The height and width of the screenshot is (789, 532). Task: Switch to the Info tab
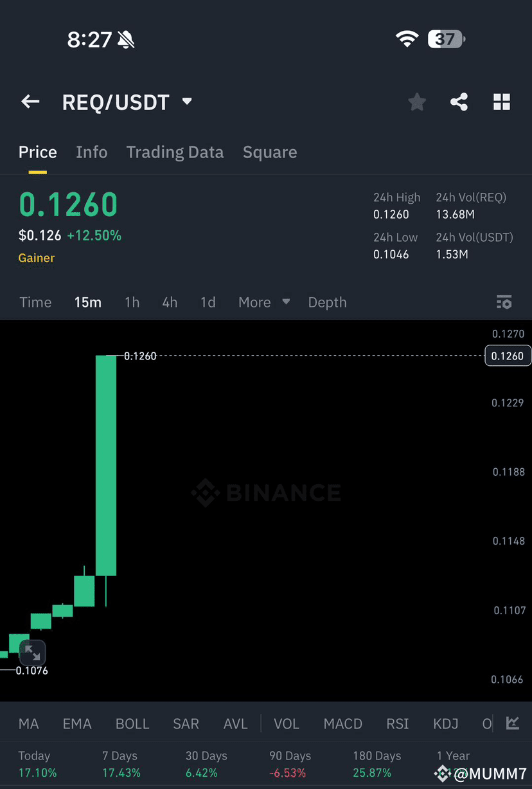tap(91, 152)
